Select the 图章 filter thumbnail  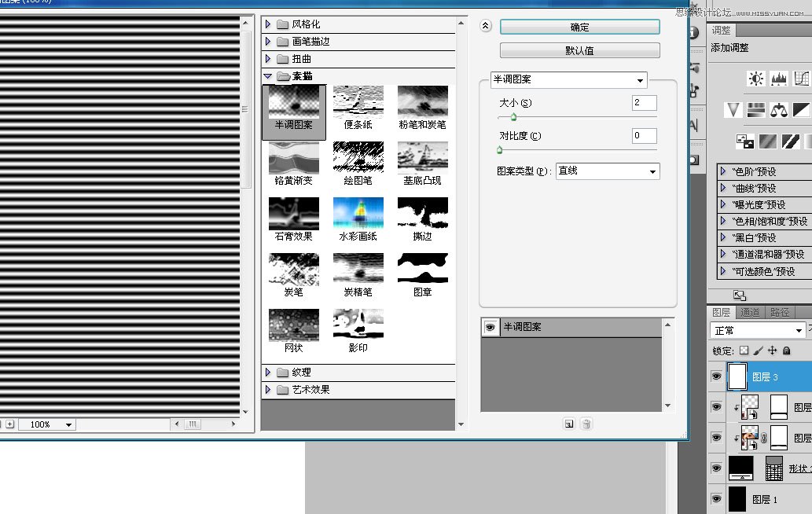[423, 276]
